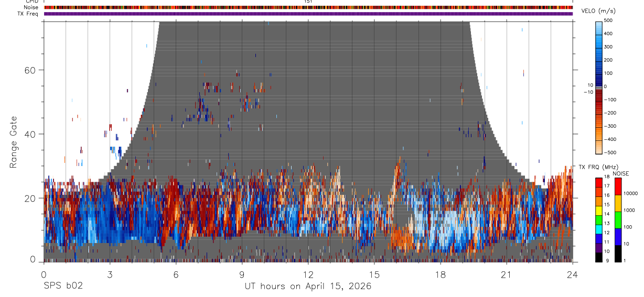Click the 15 hour tick on the UT axis
The width and height of the screenshot is (644, 297).
click(x=374, y=274)
